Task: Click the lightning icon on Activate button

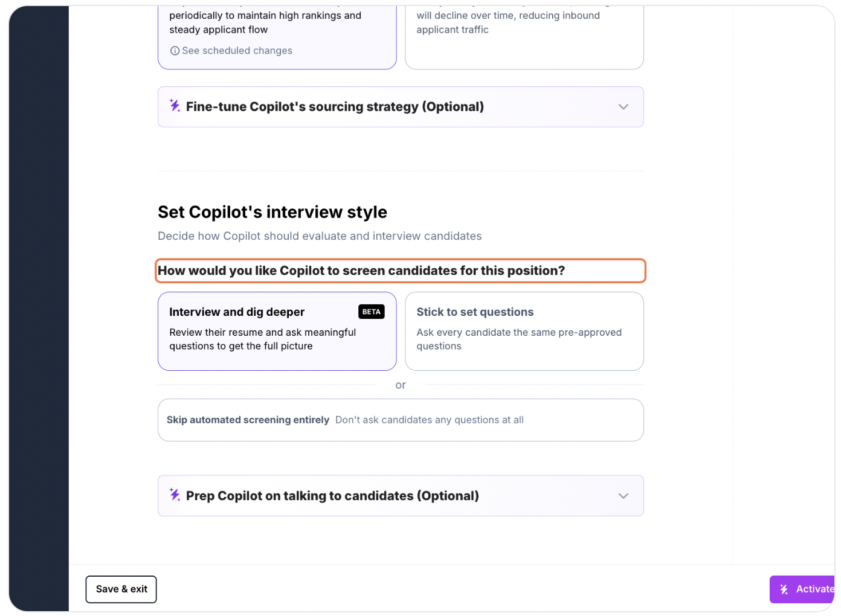Action: coord(784,589)
